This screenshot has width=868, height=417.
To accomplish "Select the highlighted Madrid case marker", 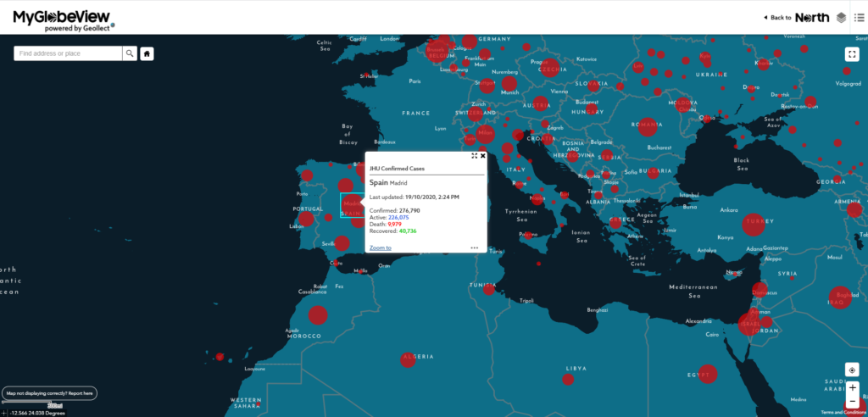I will (x=352, y=205).
